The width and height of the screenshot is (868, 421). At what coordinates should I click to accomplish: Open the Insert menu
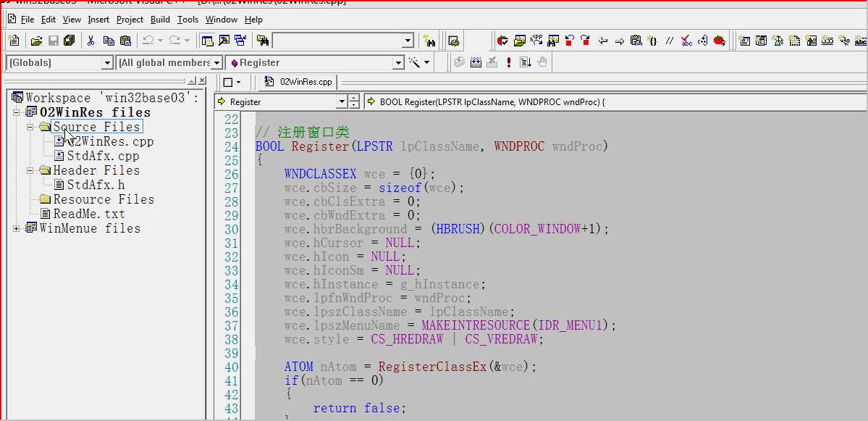pos(98,20)
